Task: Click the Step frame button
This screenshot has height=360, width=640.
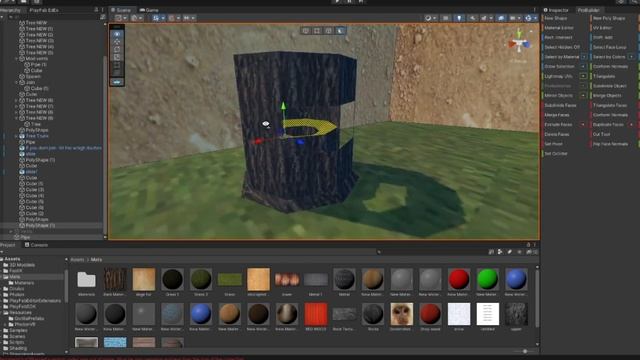Action: pyautogui.click(x=361, y=2)
